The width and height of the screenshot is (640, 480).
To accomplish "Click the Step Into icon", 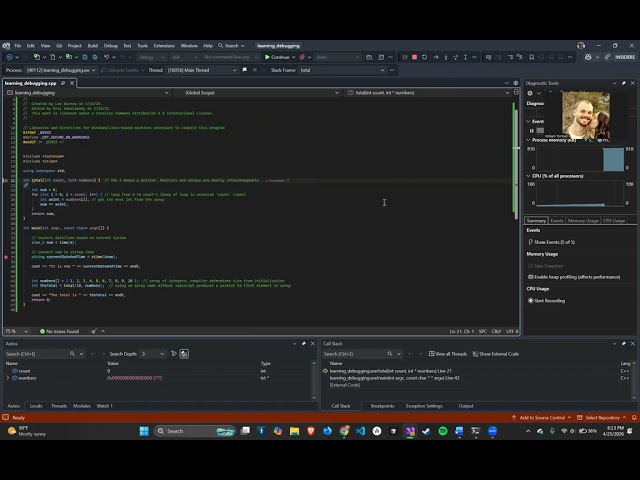I will coord(446,57).
